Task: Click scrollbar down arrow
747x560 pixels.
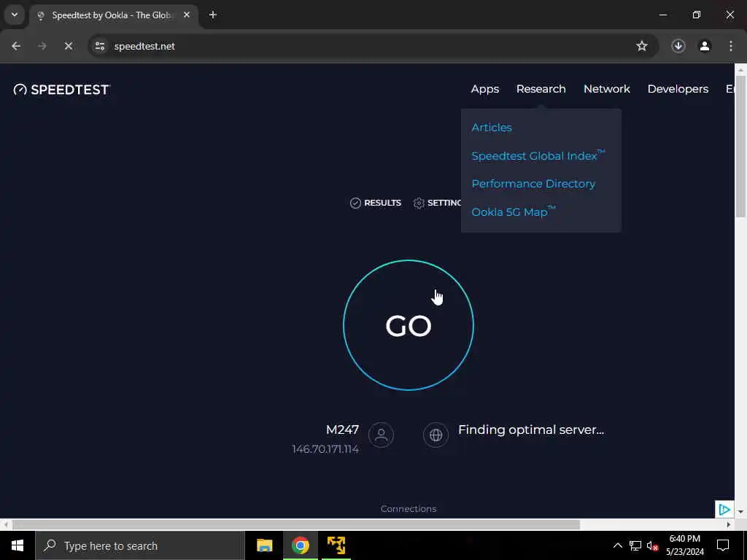Action: click(x=741, y=511)
